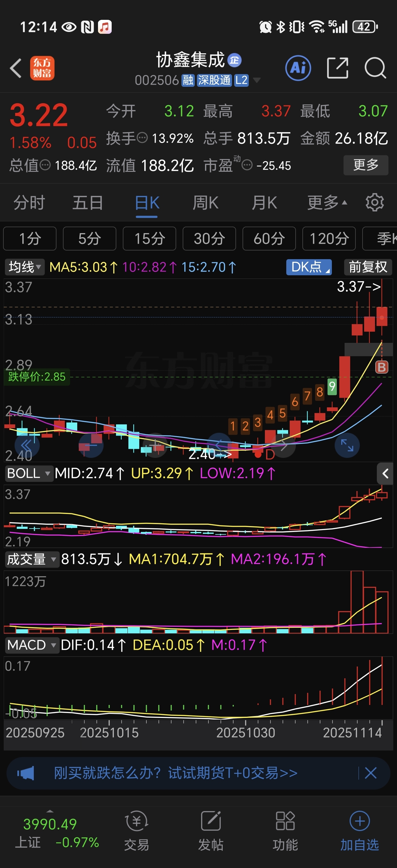Tap the 融 margin badge
397x868 pixels.
tap(188, 80)
